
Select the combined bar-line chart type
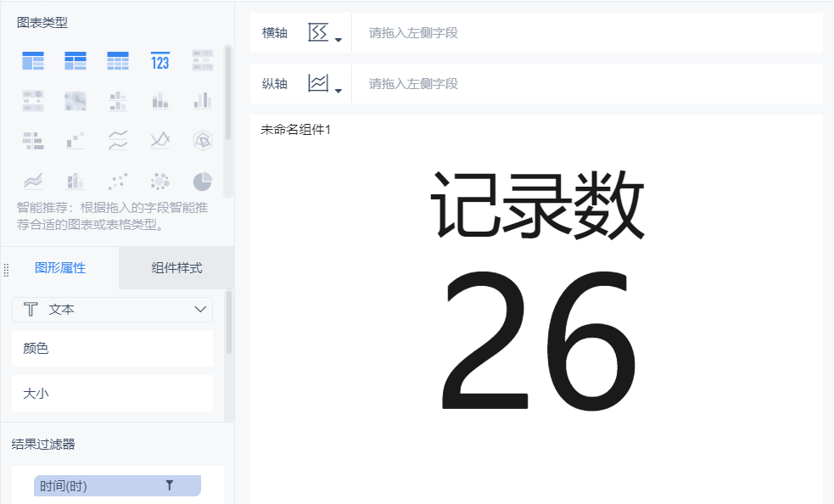(76, 181)
